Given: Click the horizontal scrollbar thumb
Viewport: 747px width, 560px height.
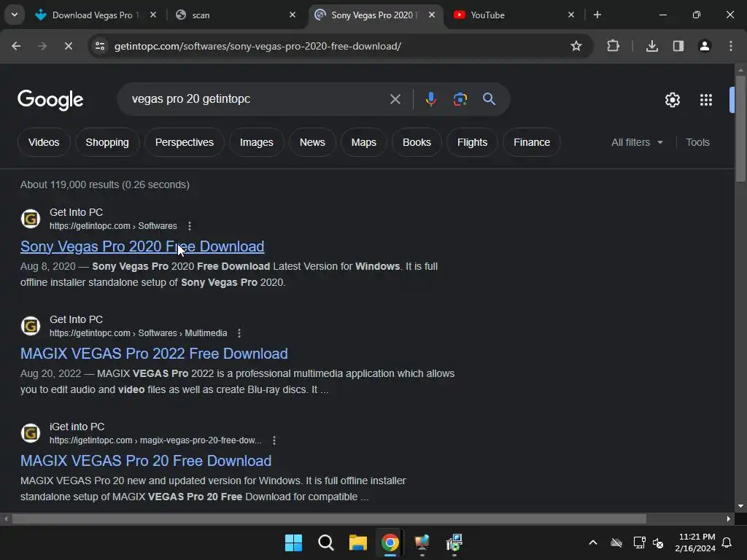Looking at the screenshot, I should pyautogui.click(x=329, y=518).
